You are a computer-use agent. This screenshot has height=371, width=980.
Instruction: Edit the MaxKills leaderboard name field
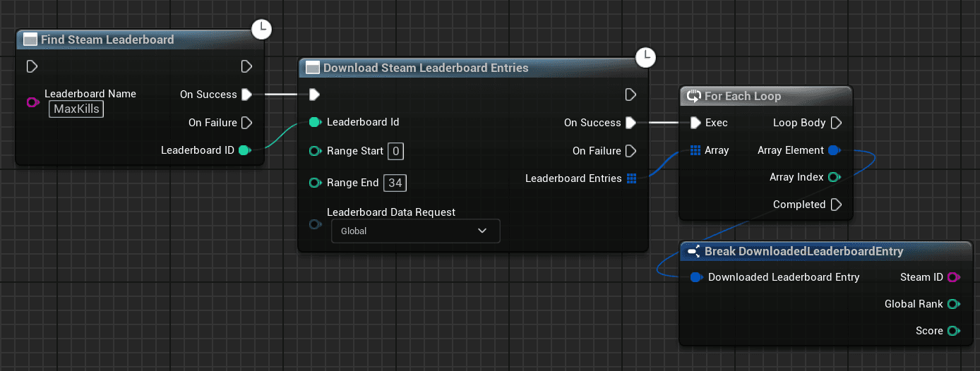pos(77,109)
